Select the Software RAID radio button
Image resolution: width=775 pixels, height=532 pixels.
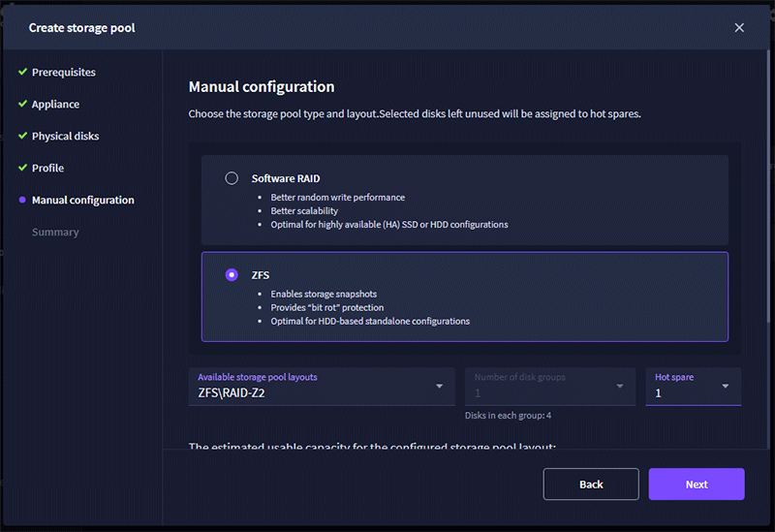232,178
